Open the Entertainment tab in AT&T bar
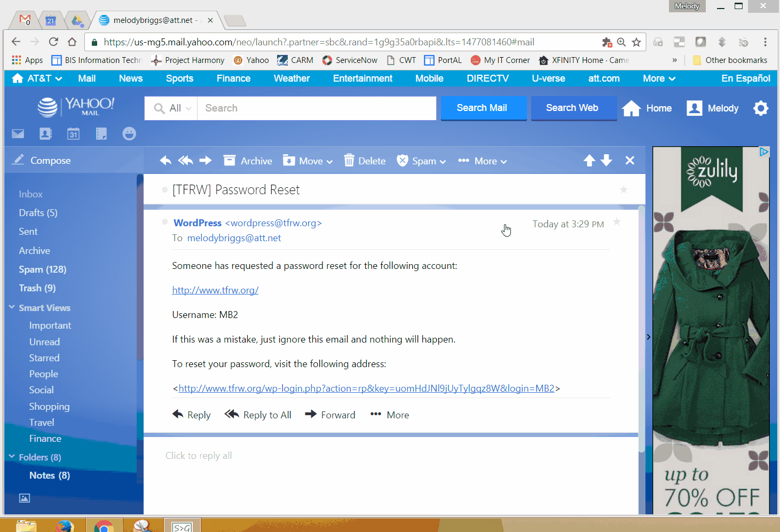Viewport: 780px width, 532px height. 363,78
